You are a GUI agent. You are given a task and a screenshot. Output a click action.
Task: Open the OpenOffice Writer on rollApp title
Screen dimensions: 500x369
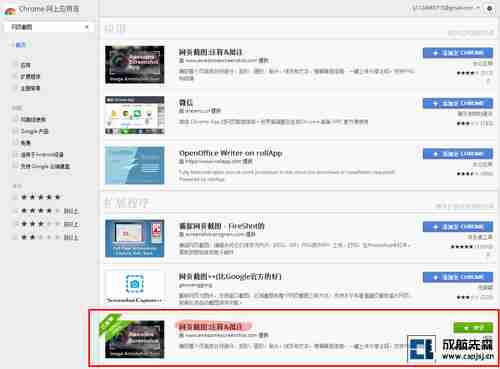pos(230,153)
